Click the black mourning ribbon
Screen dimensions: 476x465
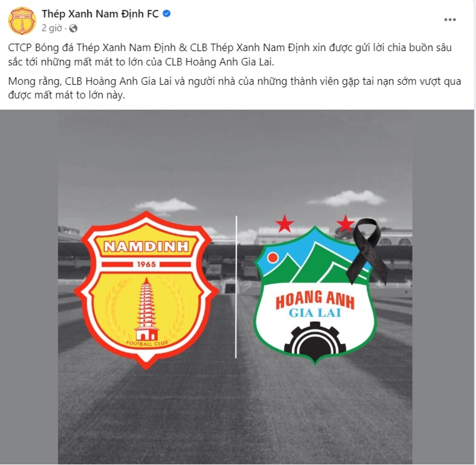pos(367,251)
